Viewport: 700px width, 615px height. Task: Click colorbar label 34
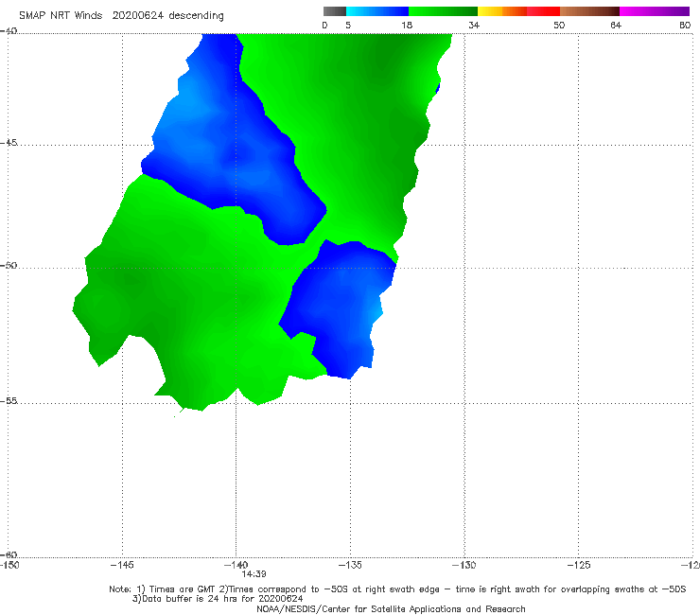coord(474,26)
